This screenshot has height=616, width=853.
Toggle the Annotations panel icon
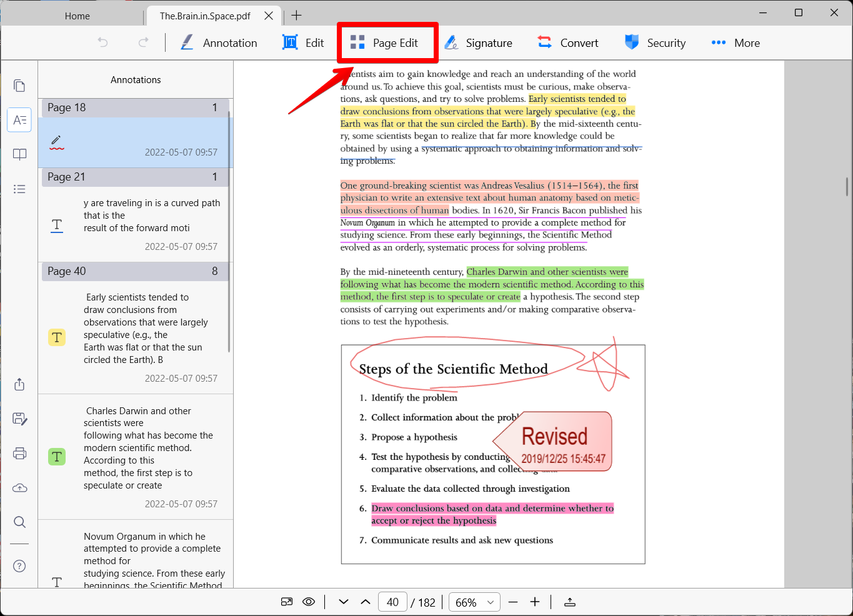[19, 120]
